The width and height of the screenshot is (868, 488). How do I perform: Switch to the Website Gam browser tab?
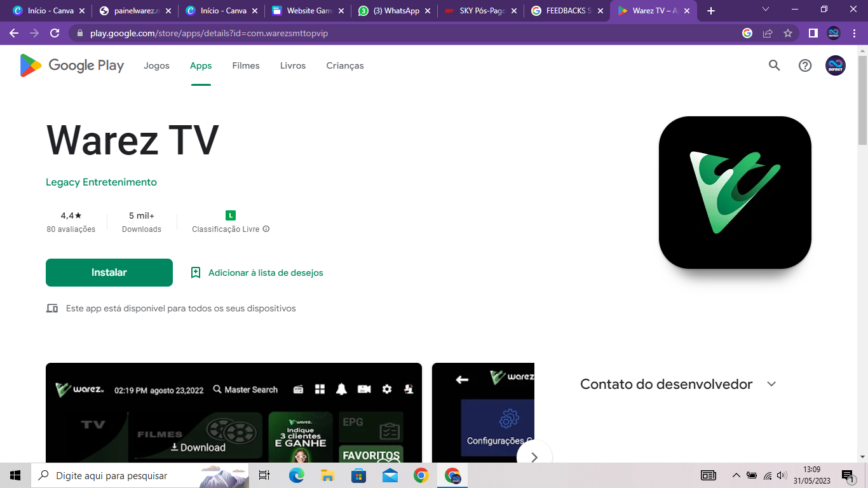tap(308, 11)
